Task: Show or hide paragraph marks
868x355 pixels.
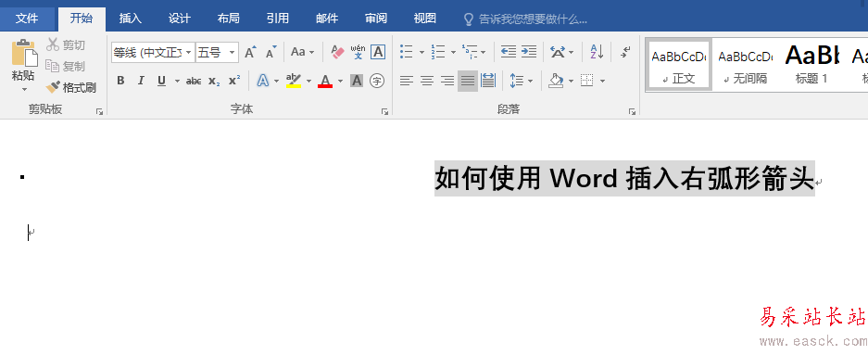Action: point(625,53)
